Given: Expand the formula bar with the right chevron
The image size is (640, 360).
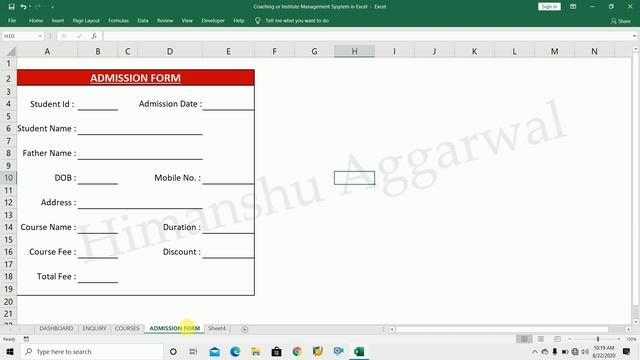Looking at the screenshot, I should click(x=634, y=36).
